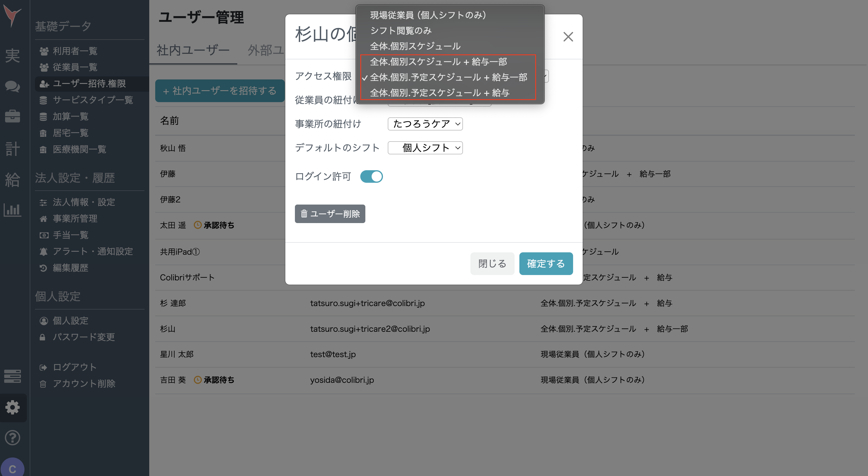Image resolution: width=868 pixels, height=476 pixels.
Task: Click the 編集履歴 history icon
Action: point(44,268)
